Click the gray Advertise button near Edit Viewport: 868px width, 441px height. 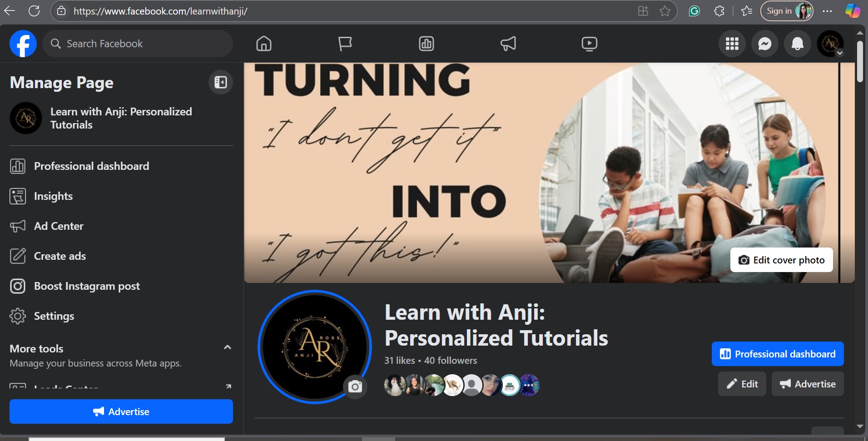808,384
